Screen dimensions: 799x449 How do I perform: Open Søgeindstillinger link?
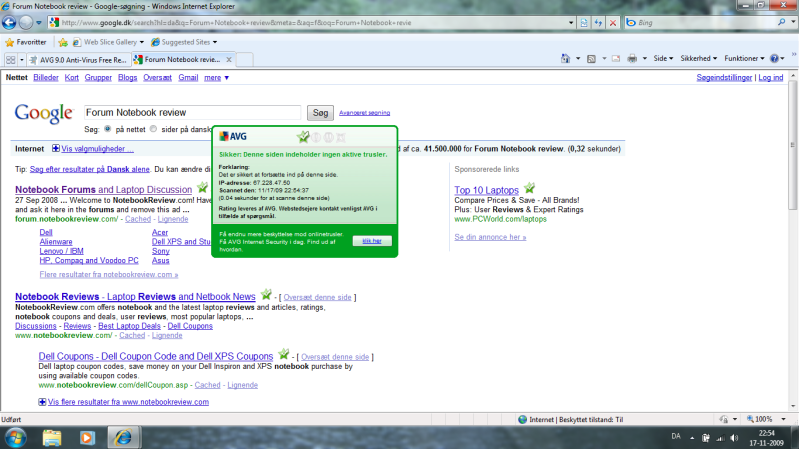click(x=724, y=77)
